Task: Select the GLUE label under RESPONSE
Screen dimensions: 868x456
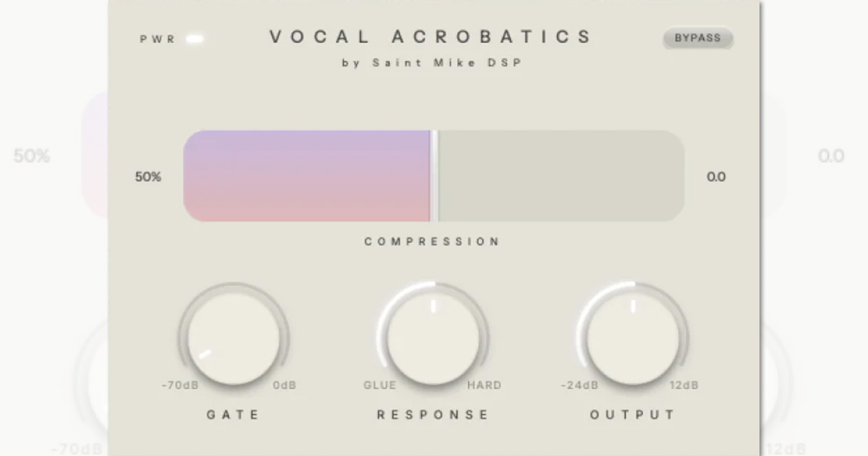Action: coord(378,385)
